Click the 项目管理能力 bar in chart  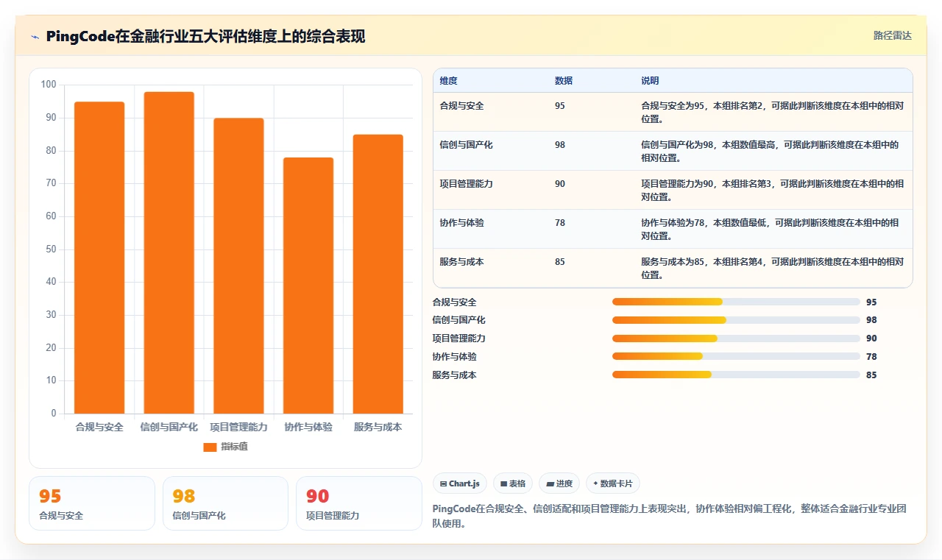(x=238, y=266)
